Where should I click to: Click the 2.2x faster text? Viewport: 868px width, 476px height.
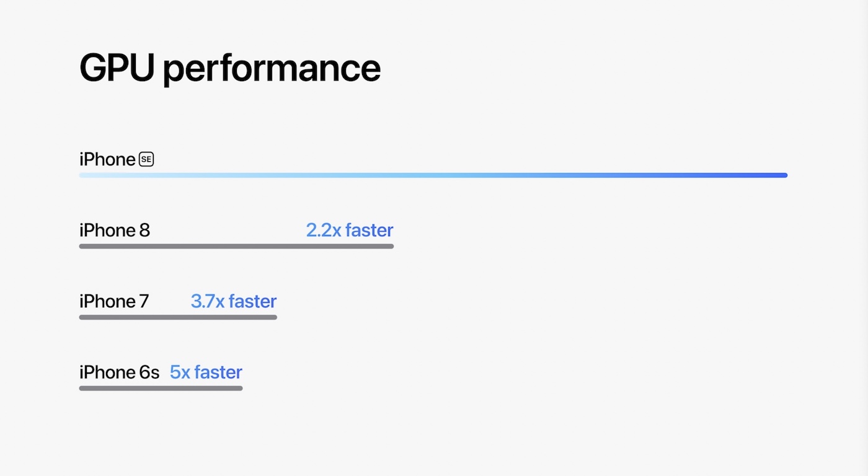350,231
